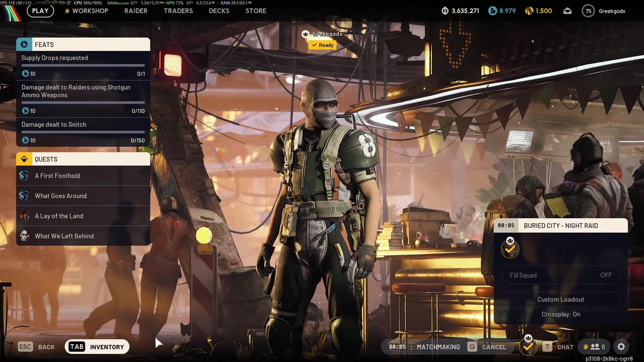The height and width of the screenshot is (362, 644).
Task: Click the coin currency icon beside 3,635,271
Action: (445, 11)
